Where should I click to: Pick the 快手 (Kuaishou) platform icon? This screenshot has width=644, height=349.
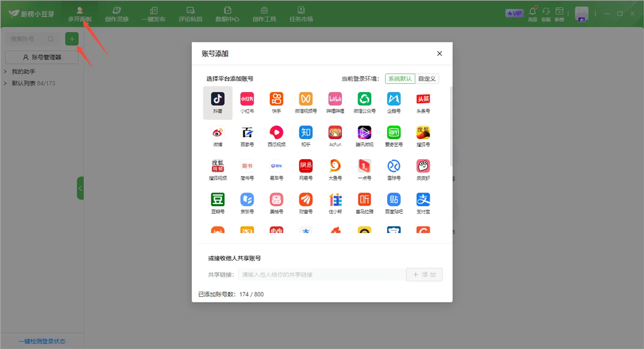coord(276,102)
